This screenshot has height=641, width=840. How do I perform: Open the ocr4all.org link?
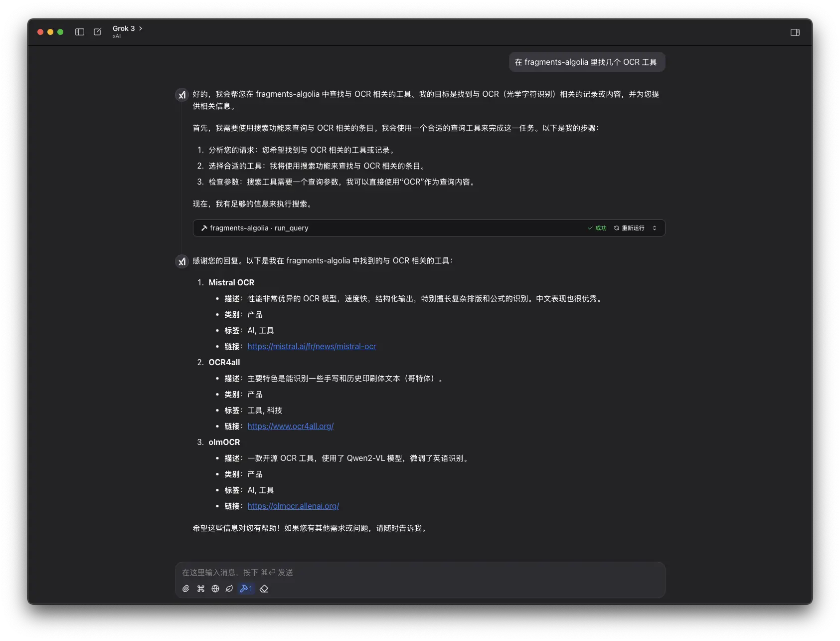(291, 426)
